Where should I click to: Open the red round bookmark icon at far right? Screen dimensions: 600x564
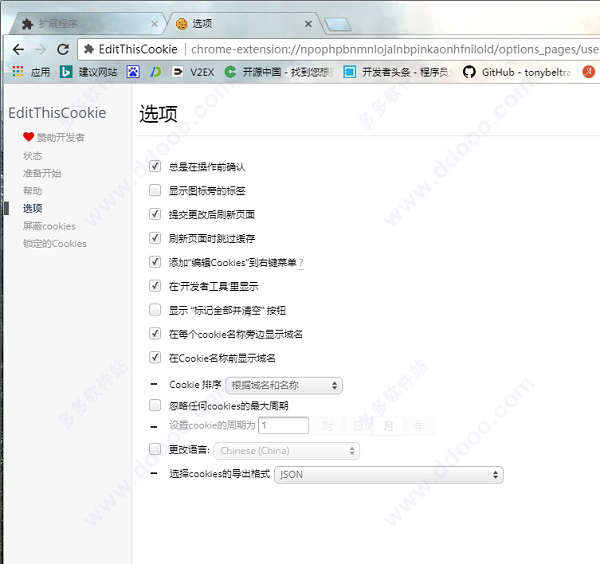(x=589, y=72)
